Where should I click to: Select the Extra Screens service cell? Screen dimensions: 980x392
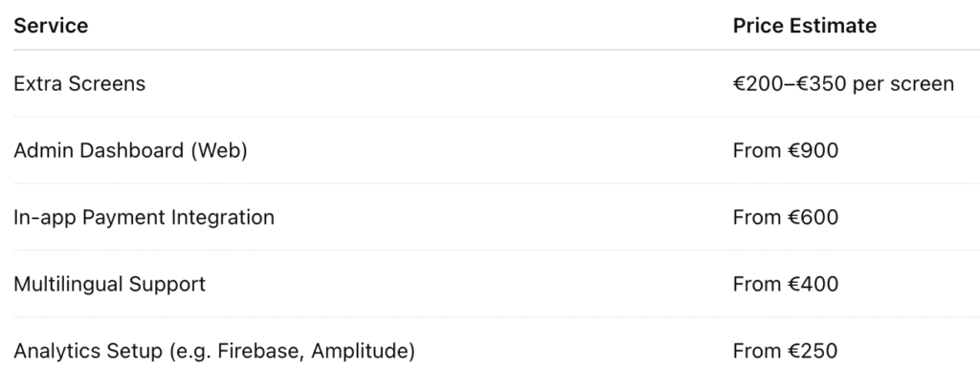click(79, 83)
